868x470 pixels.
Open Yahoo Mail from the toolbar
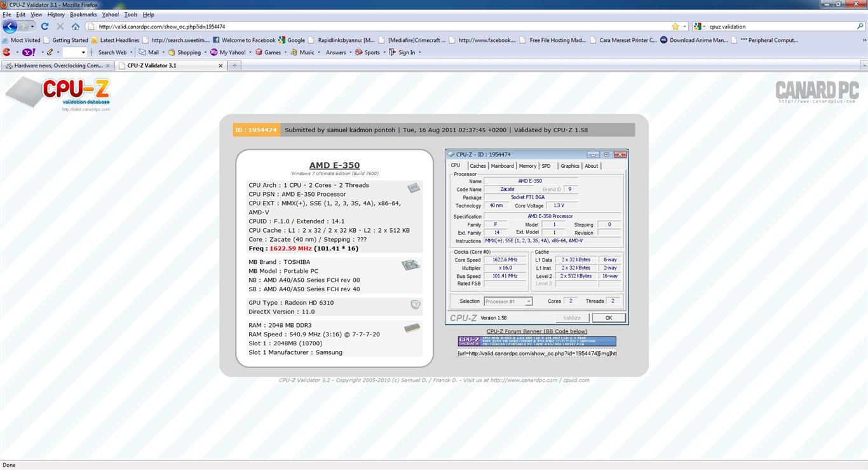point(149,52)
